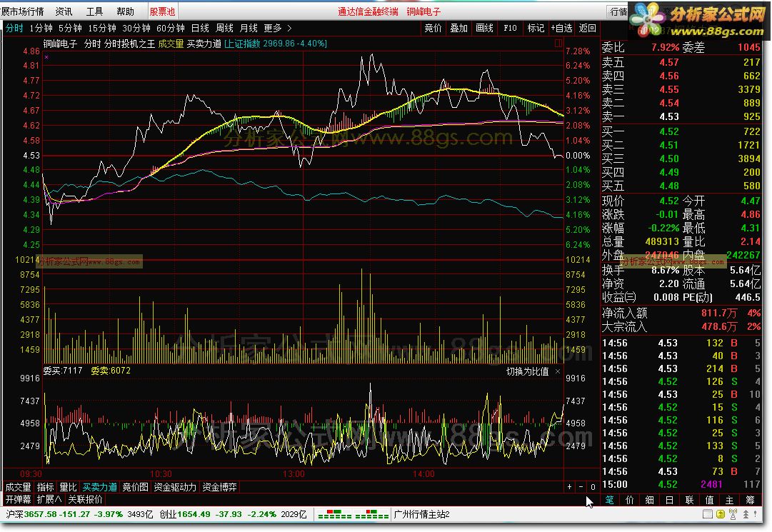Viewport: 772px width, 532px height.
Task: Click the 竞价 toolbar button
Action: pyautogui.click(x=433, y=28)
